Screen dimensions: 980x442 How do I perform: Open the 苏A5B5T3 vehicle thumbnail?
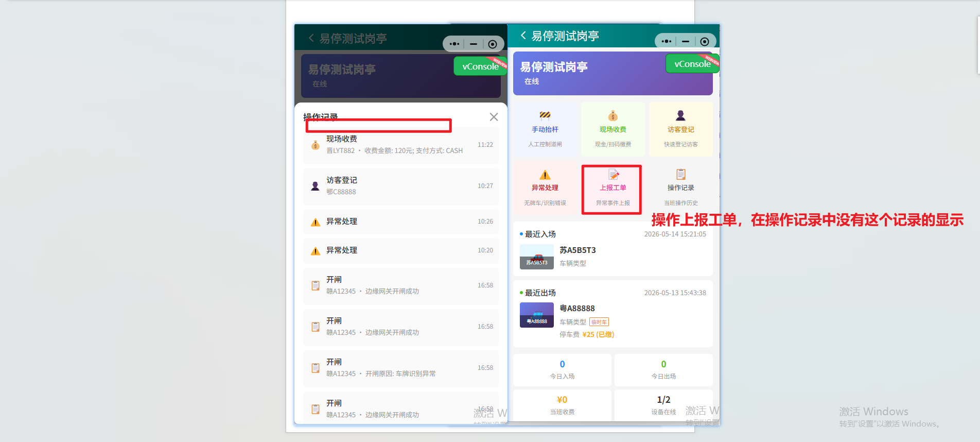coord(537,257)
